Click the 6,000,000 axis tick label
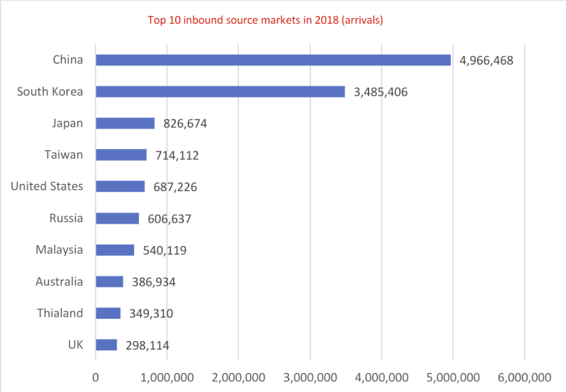 pos(525,378)
